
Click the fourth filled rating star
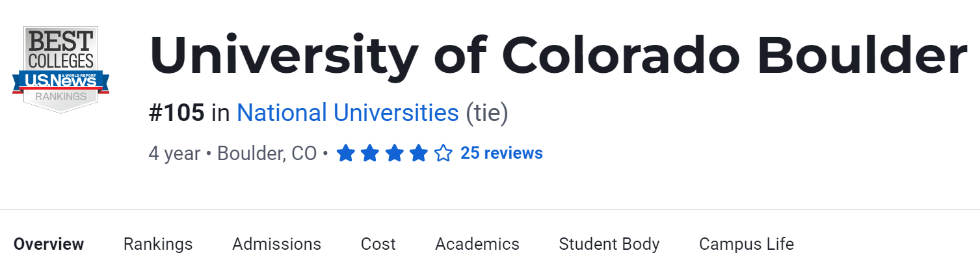tap(419, 154)
